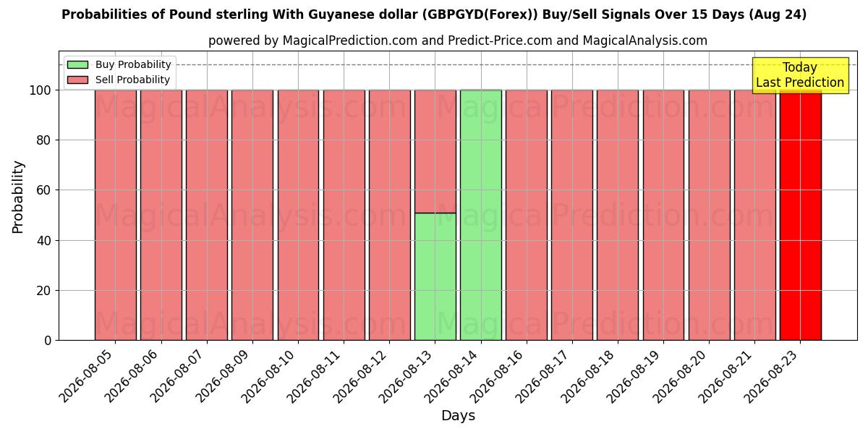Click the sell bar for 2026-08-12
Screen dimensions: 868x434
[x=389, y=215]
